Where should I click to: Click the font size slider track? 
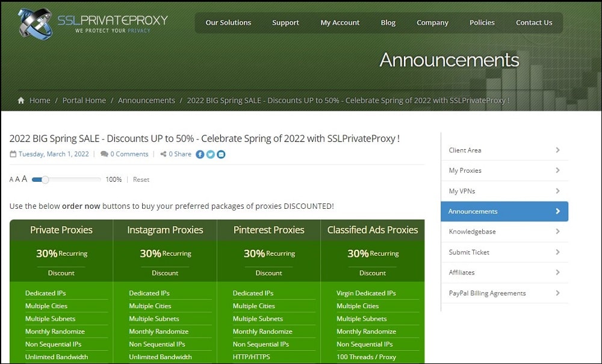pos(66,179)
